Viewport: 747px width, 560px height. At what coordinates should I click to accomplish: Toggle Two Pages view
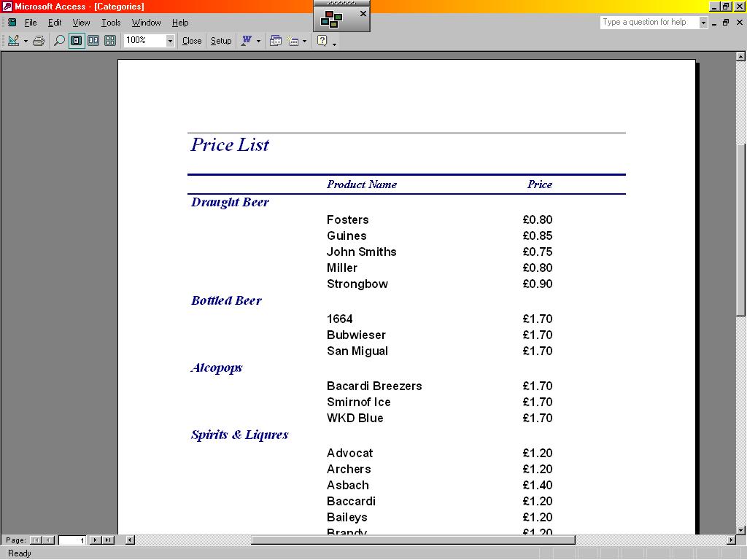click(x=93, y=41)
